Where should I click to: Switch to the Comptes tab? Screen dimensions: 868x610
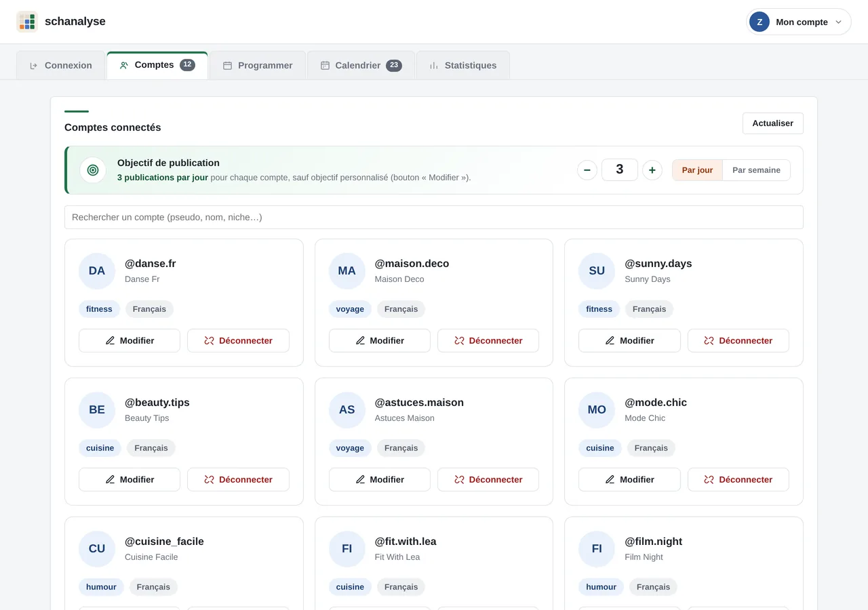(157, 65)
